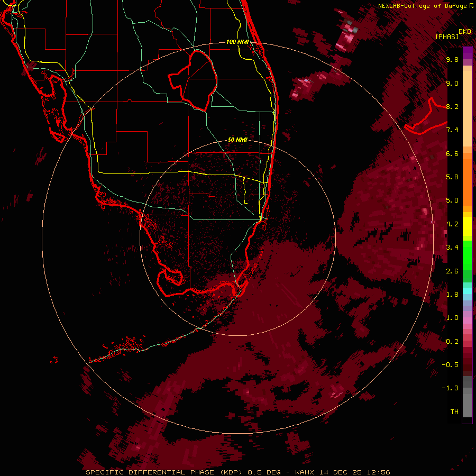Click the 0.5 DEG elevation text

pyautogui.click(x=263, y=472)
